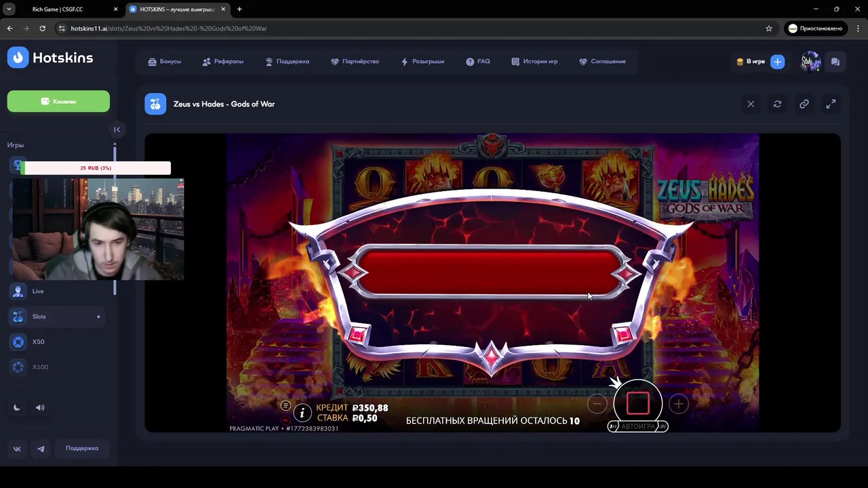Image resolution: width=868 pixels, height=488 pixels.
Task: Open Розыгрыши in top navigation
Action: [422, 61]
